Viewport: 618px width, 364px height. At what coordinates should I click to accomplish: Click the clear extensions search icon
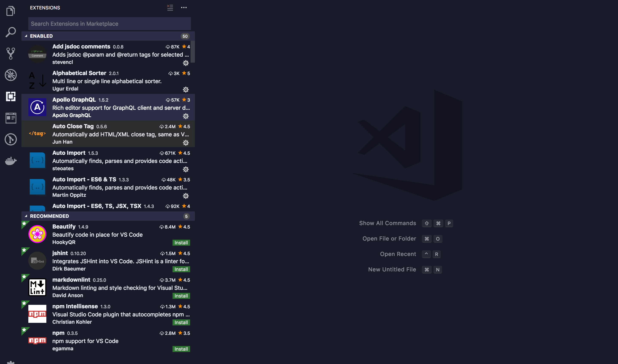pyautogui.click(x=170, y=8)
